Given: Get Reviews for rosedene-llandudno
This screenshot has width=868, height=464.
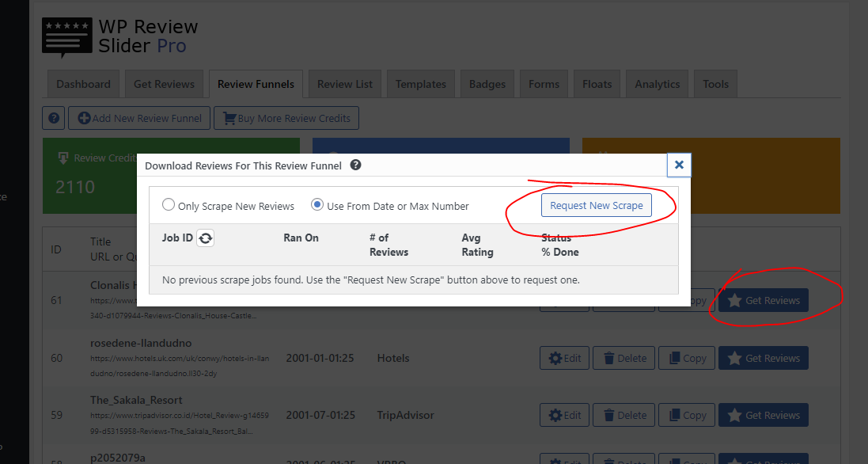Looking at the screenshot, I should click(764, 358).
